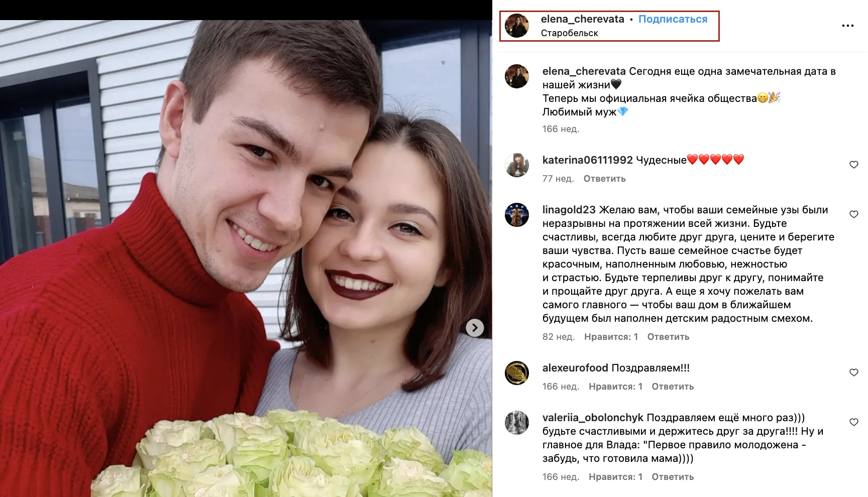The width and height of the screenshot is (868, 497).
Task: Open the Старобельск location link
Action: point(569,33)
